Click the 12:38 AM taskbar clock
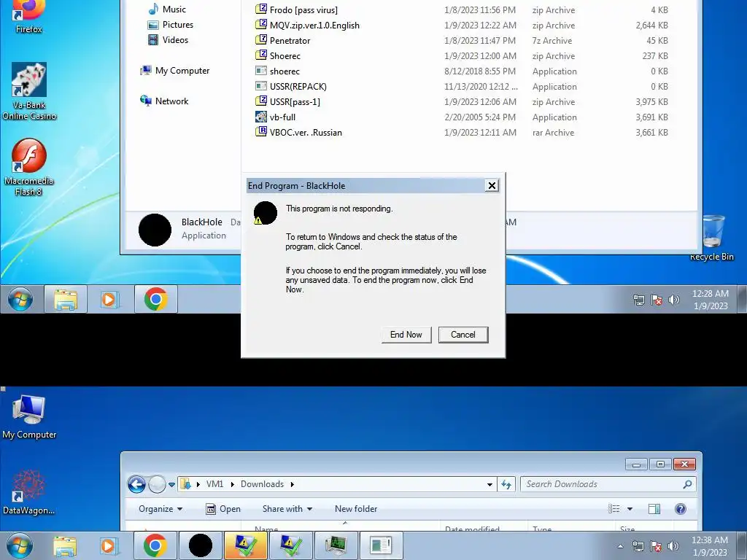The height and width of the screenshot is (560, 747). pyautogui.click(x=710, y=545)
